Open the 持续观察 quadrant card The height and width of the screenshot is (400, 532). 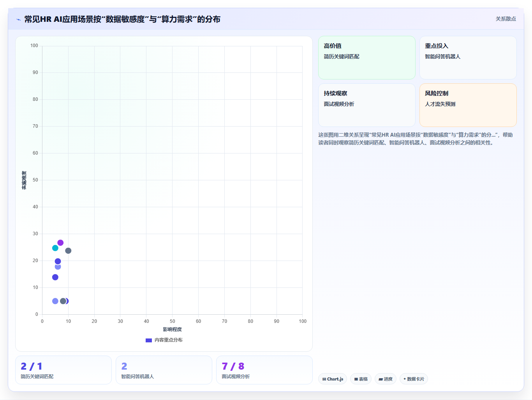[367, 105]
